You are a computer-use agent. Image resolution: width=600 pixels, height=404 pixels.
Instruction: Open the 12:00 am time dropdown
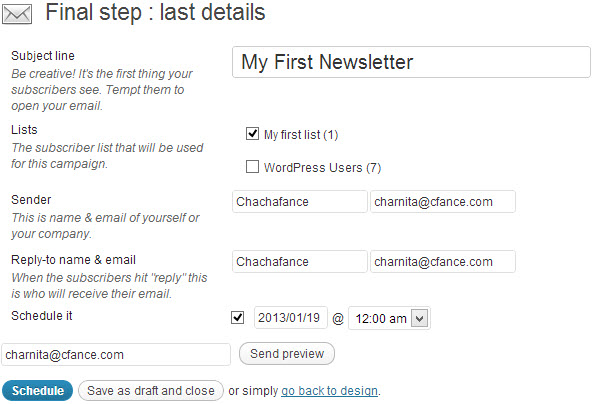(x=390, y=318)
